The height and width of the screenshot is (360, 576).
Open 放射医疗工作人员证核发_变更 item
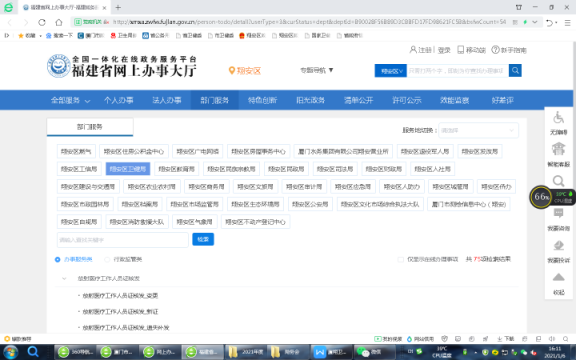120,295
